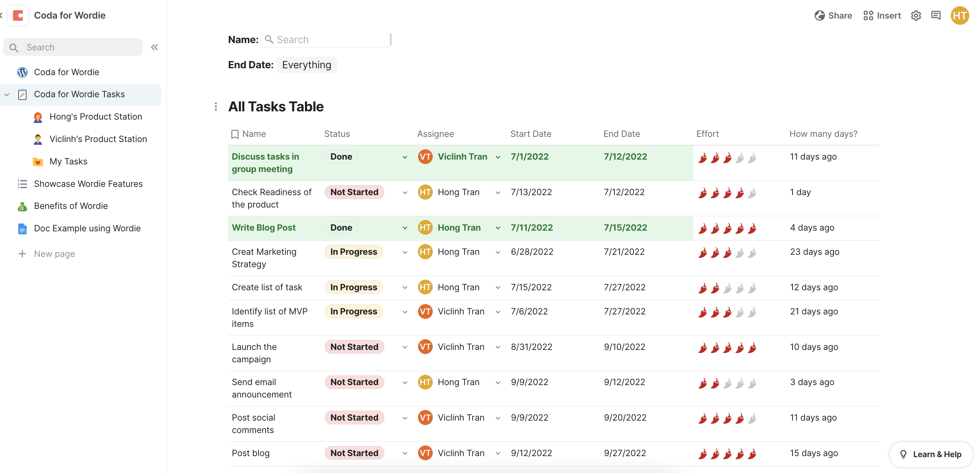Click New page in sidebar
The width and height of the screenshot is (980, 473).
coord(54,254)
